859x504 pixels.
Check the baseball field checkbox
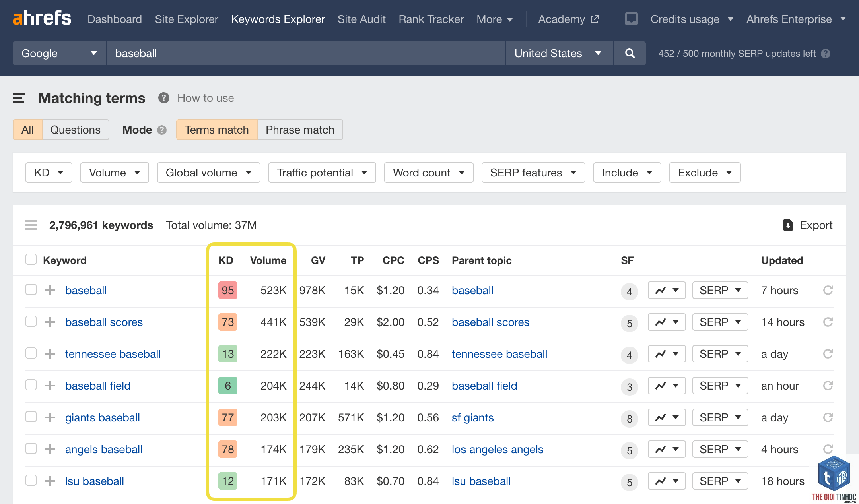[x=31, y=385]
